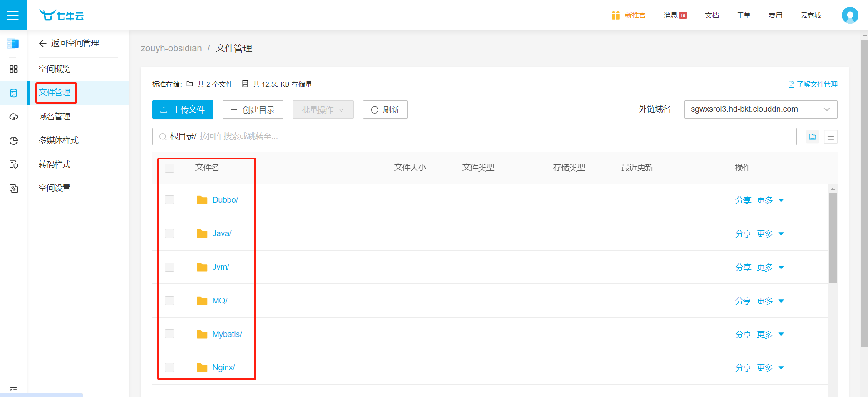The height and width of the screenshot is (397, 868).
Task: Select the Mybatis folder checkbox
Action: point(169,334)
